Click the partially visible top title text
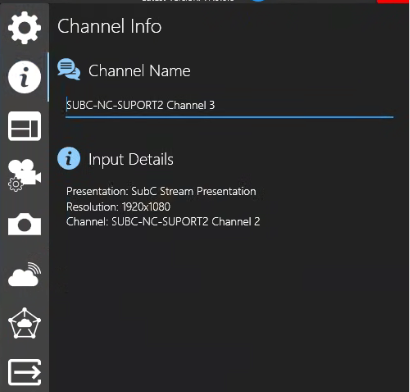The height and width of the screenshot is (392, 410). [188, 1]
